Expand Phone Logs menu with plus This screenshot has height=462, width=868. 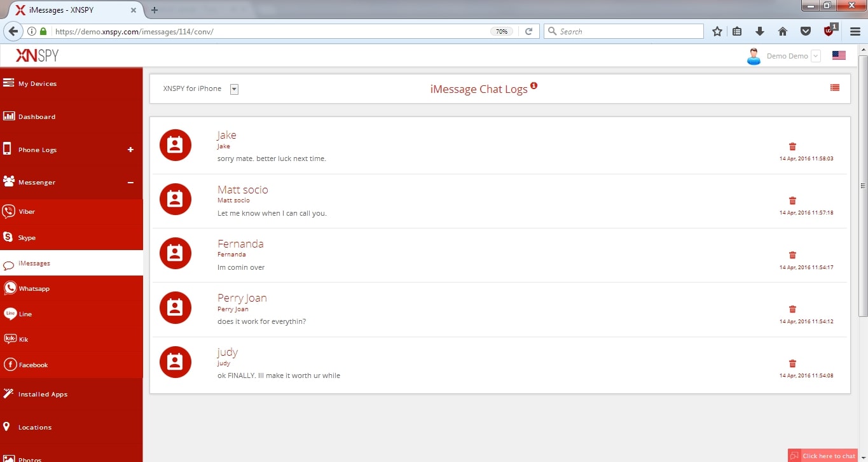pos(130,150)
